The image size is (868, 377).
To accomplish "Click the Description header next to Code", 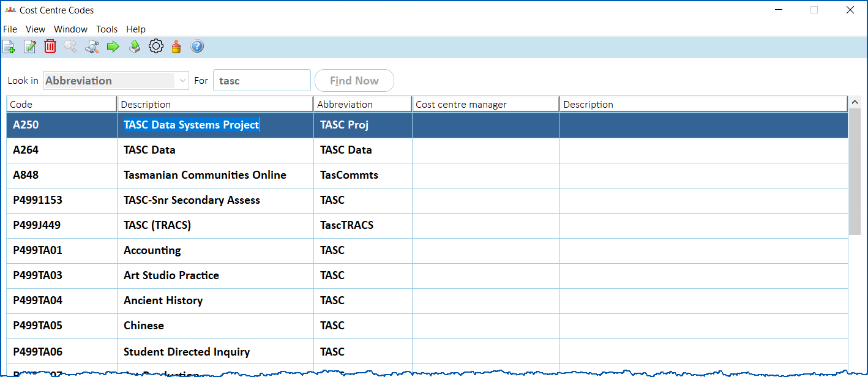I will tap(215, 104).
